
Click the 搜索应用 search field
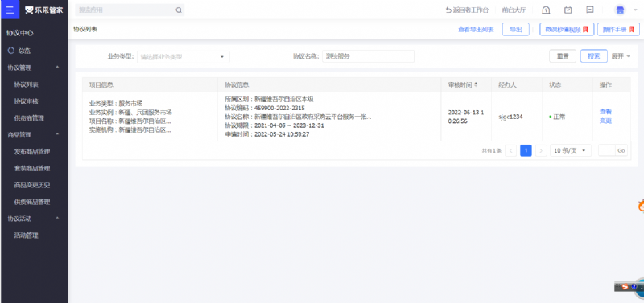coord(130,10)
